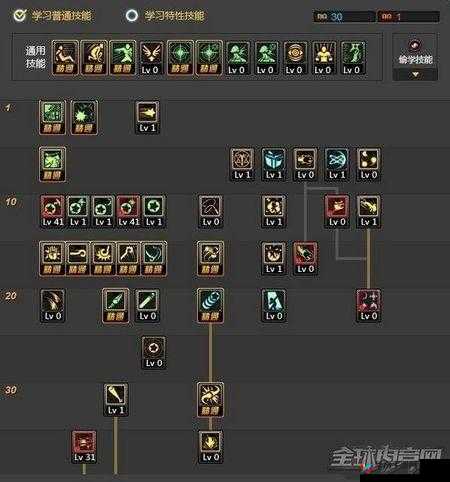Select the downward arrow Lv 0 skill at bottom

(210, 447)
